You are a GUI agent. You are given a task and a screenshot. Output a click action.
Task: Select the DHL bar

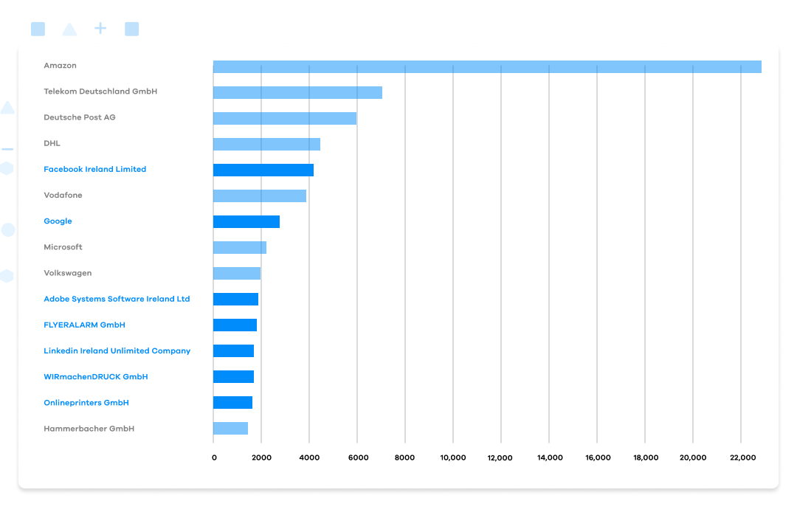click(266, 145)
